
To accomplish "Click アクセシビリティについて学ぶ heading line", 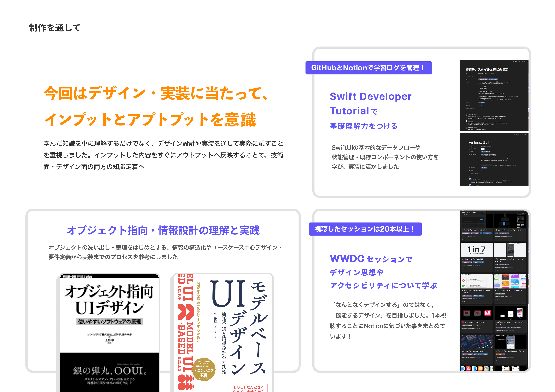I will point(384,286).
